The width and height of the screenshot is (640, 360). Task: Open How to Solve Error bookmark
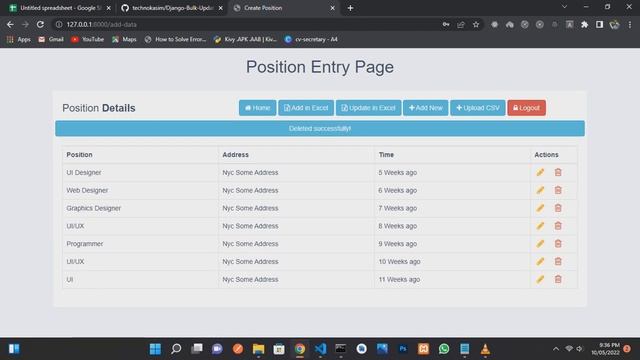click(176, 39)
